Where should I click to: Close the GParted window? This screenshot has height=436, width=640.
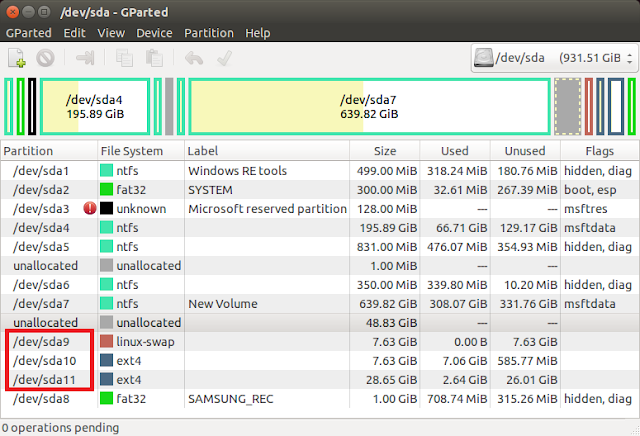13,12
